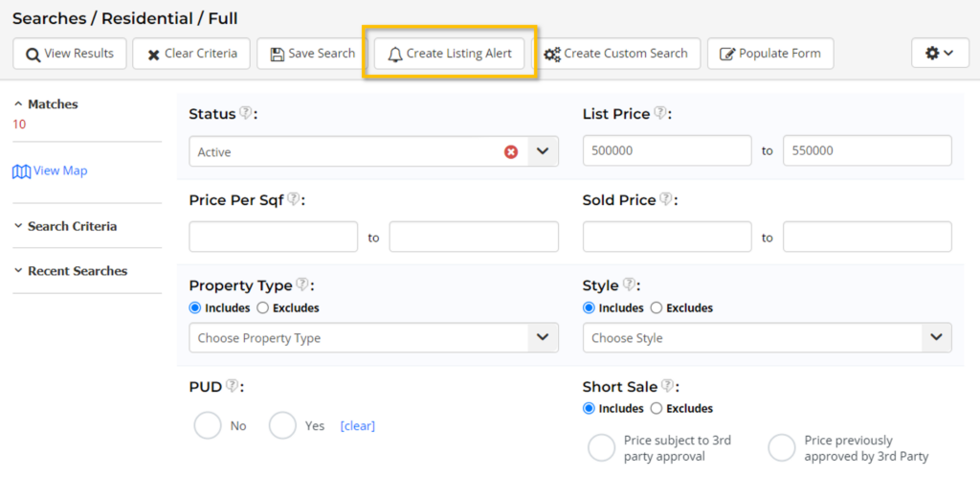Click the help icon beside Sold Price
This screenshot has width=980, height=478.
(x=666, y=199)
